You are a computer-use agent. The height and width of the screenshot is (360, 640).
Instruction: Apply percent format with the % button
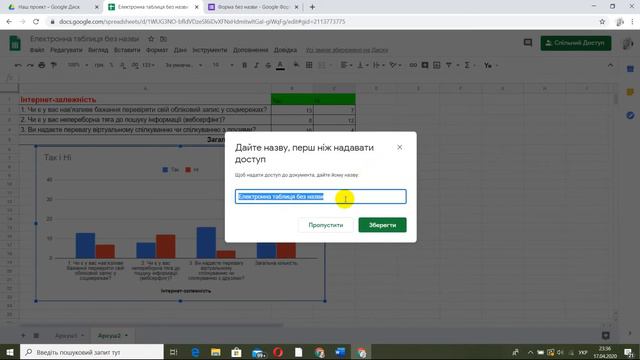click(111, 65)
